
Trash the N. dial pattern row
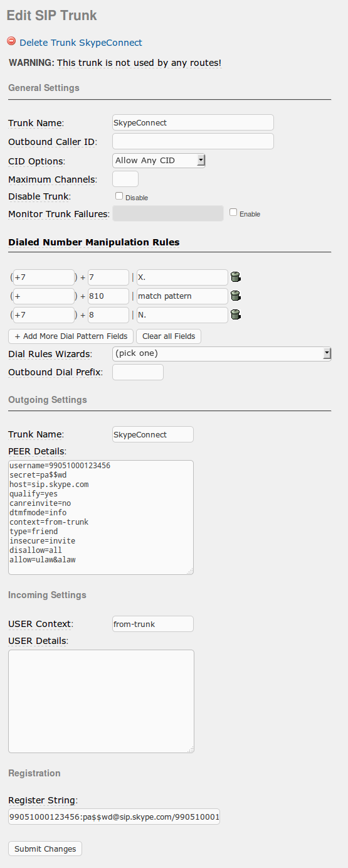[x=236, y=314]
